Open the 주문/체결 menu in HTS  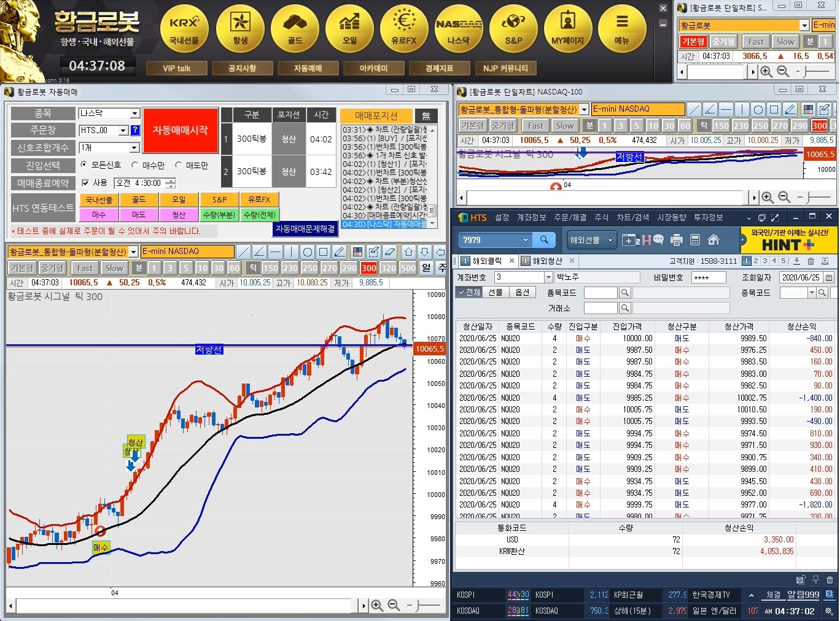click(570, 217)
